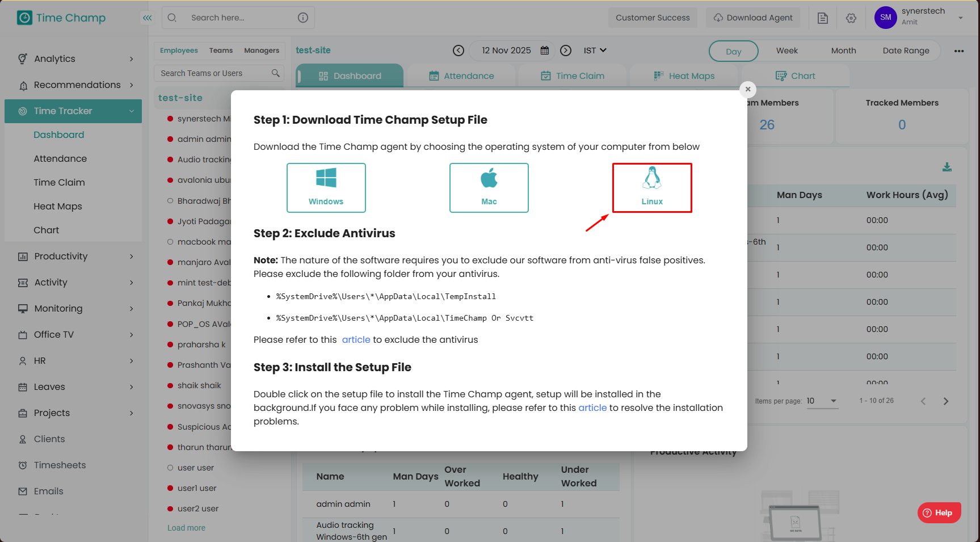
Task: Switch to the Attendance tab
Action: tap(461, 75)
